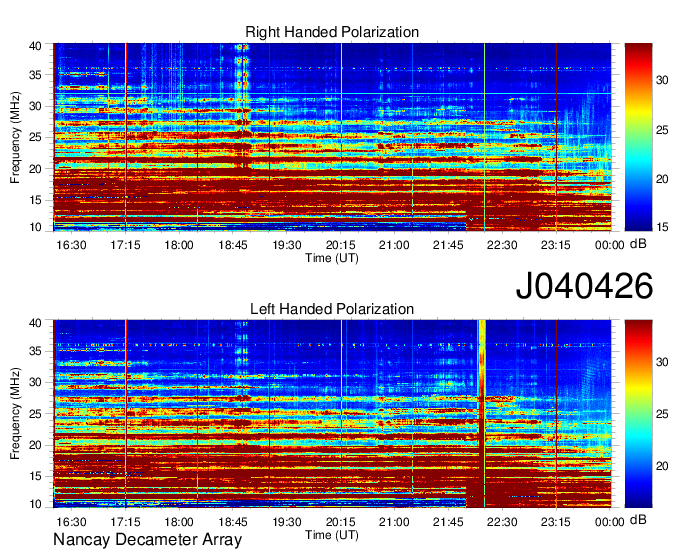The width and height of the screenshot is (680, 552).
Task: Click "19:30" time tick on right-handed plot
Action: tap(287, 245)
